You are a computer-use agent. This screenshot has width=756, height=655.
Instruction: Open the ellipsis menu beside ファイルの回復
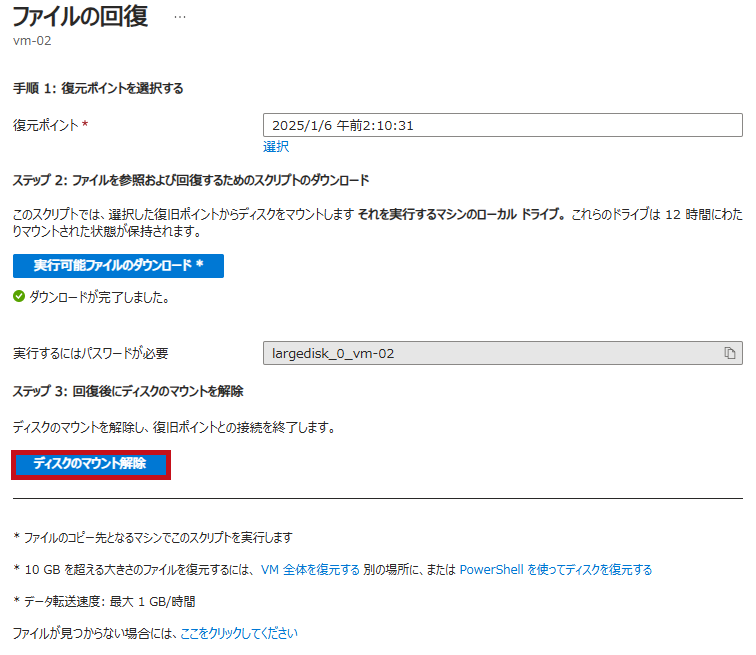coord(180,17)
